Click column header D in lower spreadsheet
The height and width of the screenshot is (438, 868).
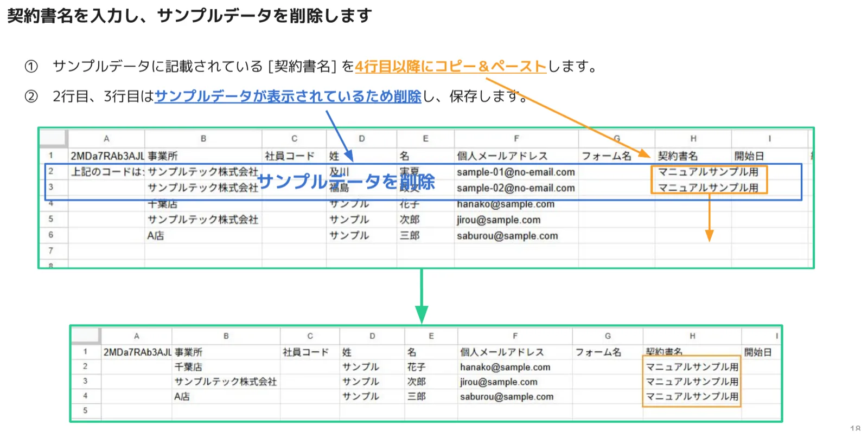[x=372, y=336]
